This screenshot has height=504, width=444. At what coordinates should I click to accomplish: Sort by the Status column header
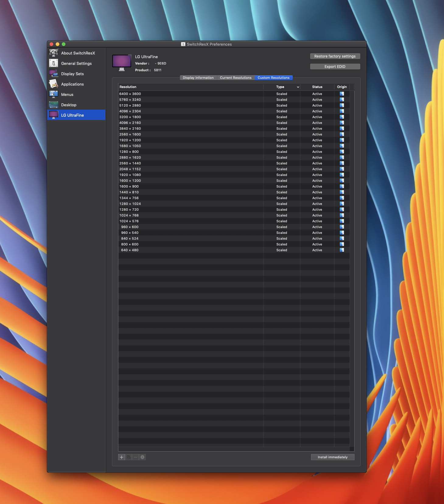click(317, 87)
